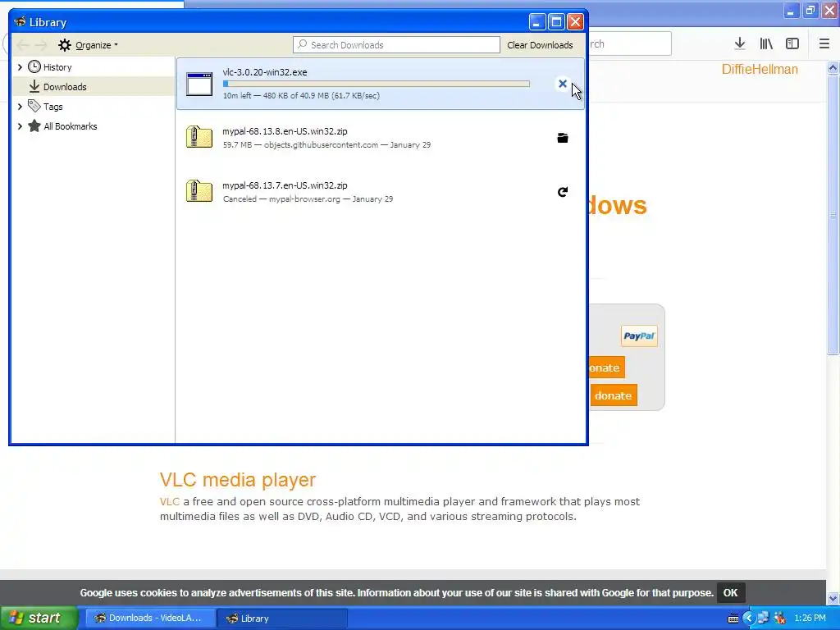This screenshot has width=840, height=630.
Task: Click the Search Downloads field
Action: [x=396, y=45]
